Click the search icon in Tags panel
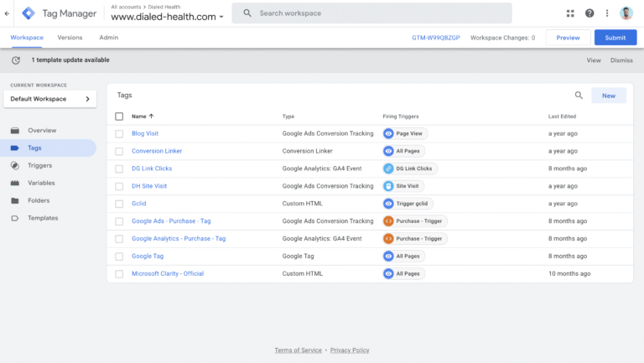The height and width of the screenshot is (363, 644). coord(579,96)
